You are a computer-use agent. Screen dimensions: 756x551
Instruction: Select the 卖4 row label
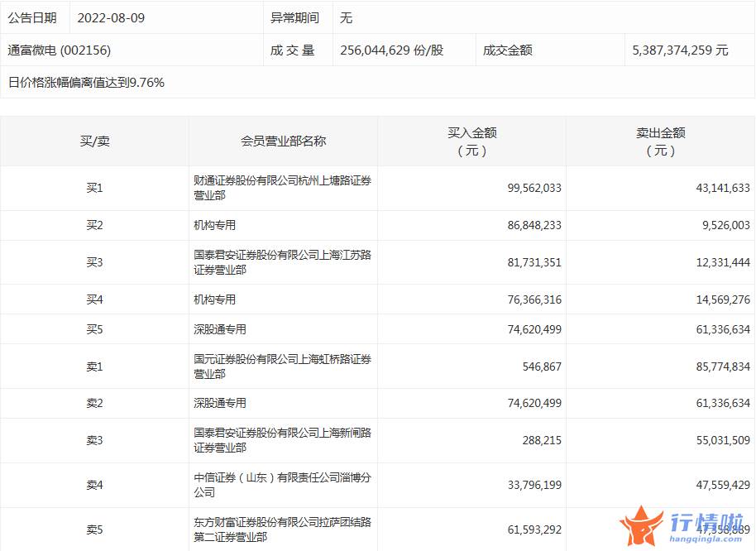coord(94,485)
